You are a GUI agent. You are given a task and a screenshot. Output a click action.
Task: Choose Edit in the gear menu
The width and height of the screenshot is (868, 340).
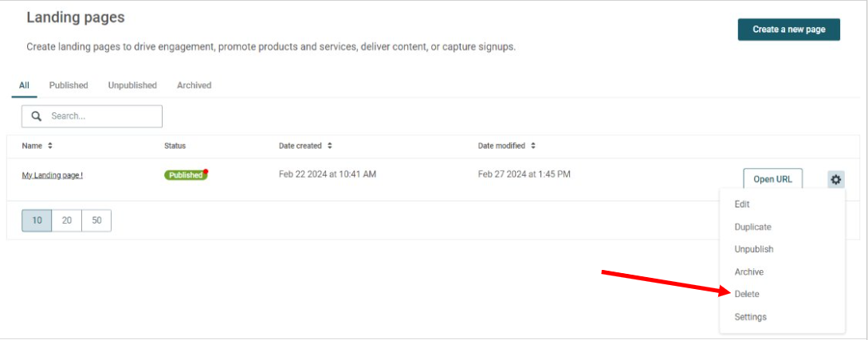[x=742, y=204]
